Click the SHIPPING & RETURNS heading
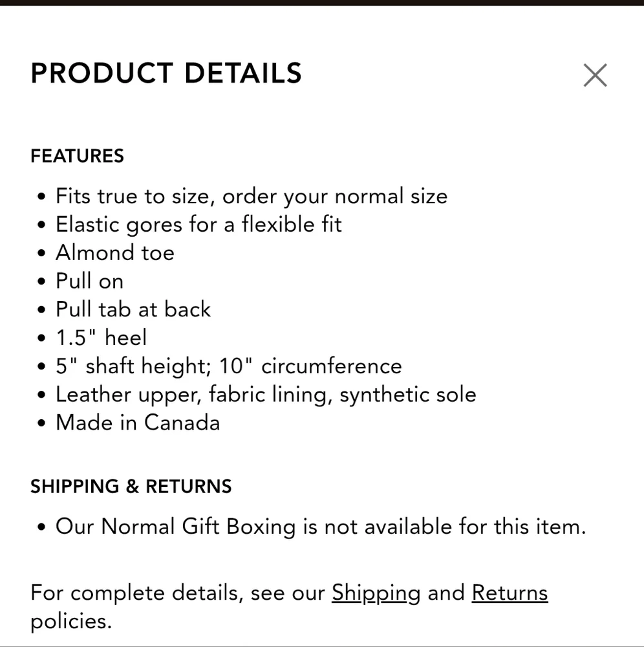 tap(131, 487)
